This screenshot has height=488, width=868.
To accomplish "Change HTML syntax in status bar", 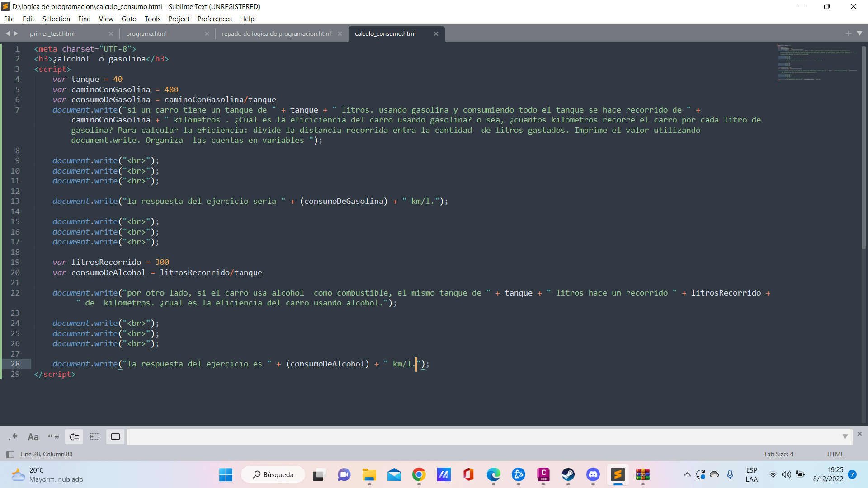I will pyautogui.click(x=835, y=454).
